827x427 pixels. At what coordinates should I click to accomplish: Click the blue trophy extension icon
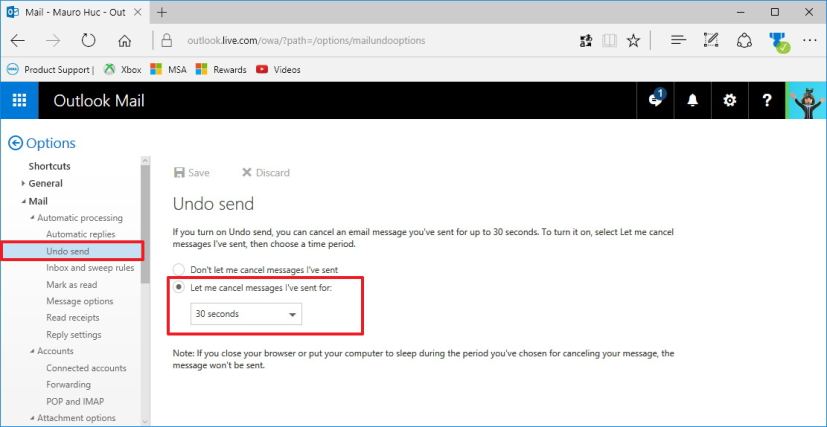[x=778, y=42]
